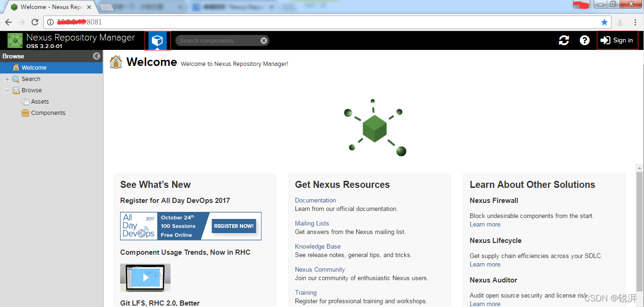Click the Components box icon
The image size is (644, 307).
click(x=25, y=113)
